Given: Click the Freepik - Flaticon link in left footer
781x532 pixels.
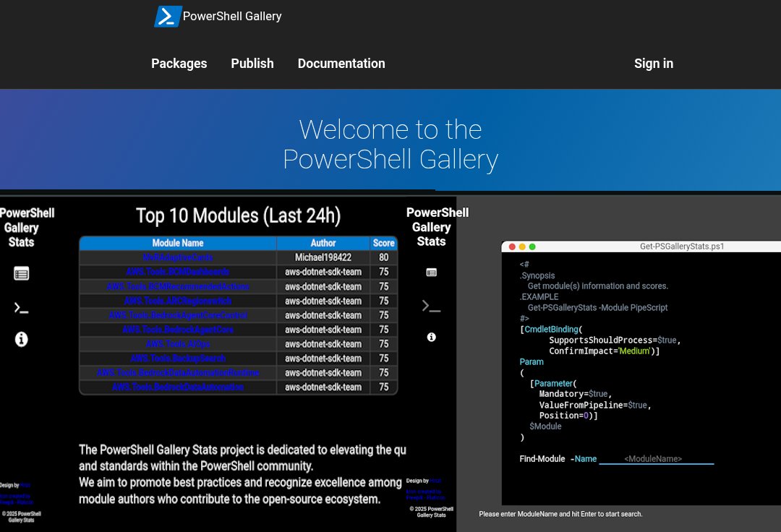Looking at the screenshot, I should pos(17,502).
